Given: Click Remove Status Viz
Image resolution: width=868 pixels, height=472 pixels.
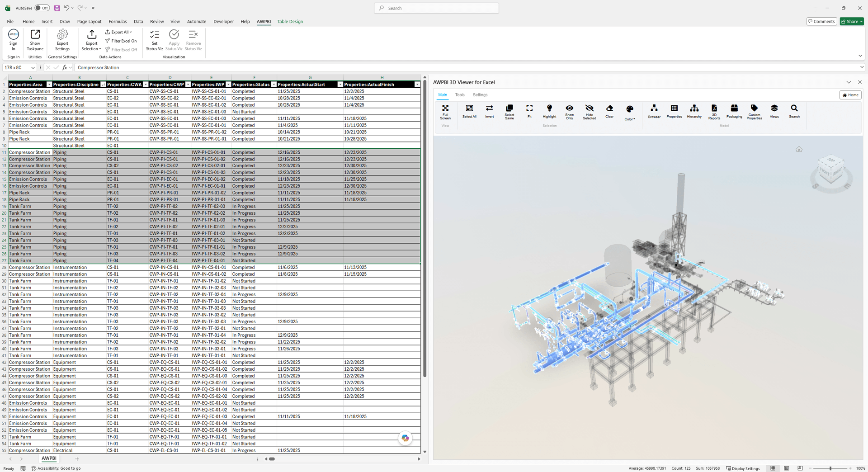Looking at the screenshot, I should click(x=193, y=40).
